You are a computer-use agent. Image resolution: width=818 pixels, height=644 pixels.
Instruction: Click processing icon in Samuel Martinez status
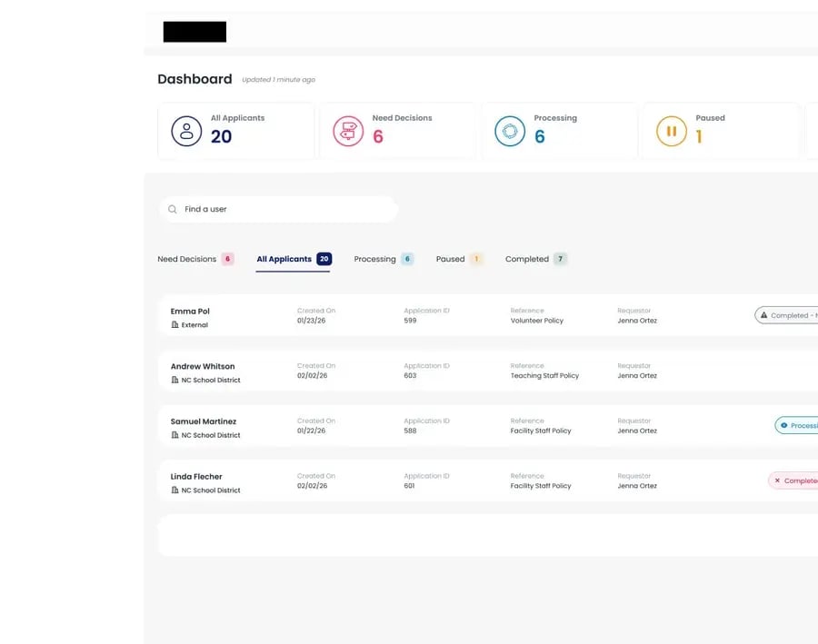point(783,425)
